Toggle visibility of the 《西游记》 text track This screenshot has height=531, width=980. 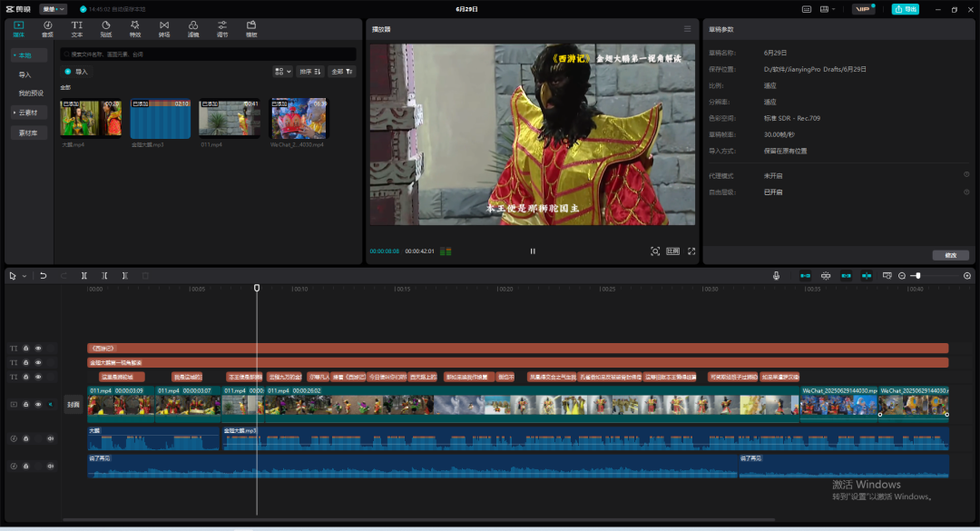[38, 349]
